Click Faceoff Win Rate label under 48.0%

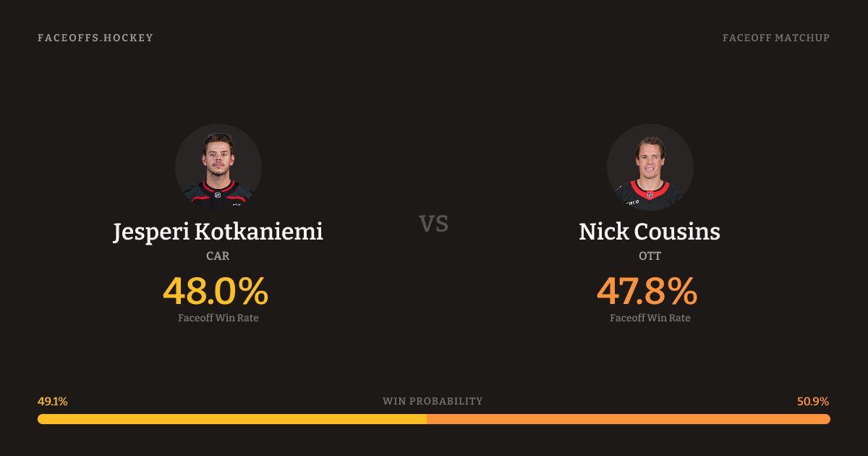[218, 318]
